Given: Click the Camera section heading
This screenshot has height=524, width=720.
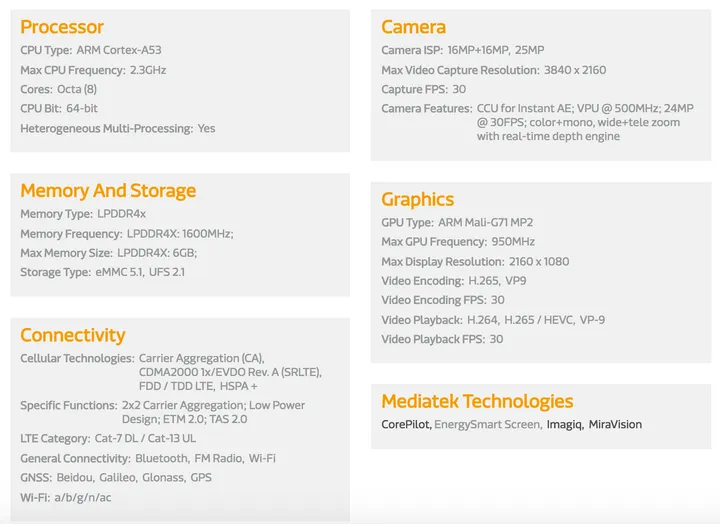Looking at the screenshot, I should (413, 27).
